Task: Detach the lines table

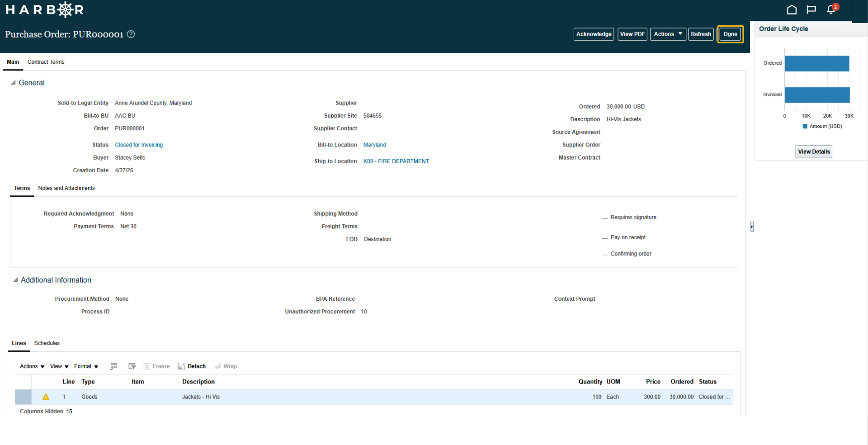Action: coord(192,366)
